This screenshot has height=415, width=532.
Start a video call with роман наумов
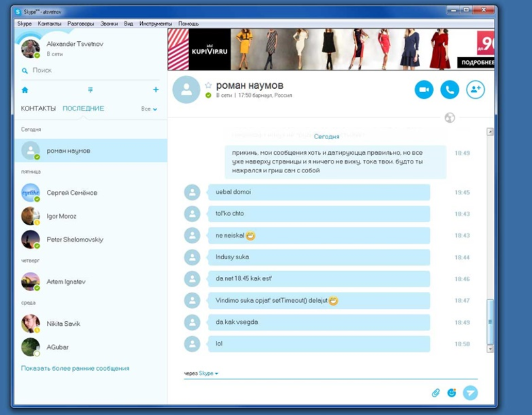[x=424, y=90]
